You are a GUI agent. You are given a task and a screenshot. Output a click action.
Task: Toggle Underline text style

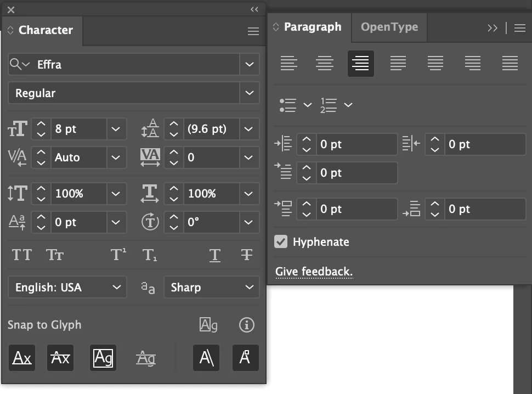tap(215, 255)
